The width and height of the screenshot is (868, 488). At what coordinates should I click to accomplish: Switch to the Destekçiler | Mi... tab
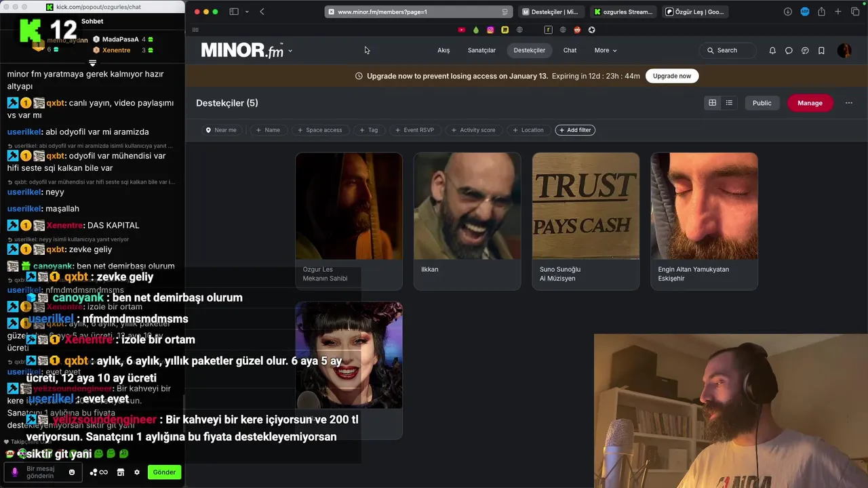coord(551,12)
